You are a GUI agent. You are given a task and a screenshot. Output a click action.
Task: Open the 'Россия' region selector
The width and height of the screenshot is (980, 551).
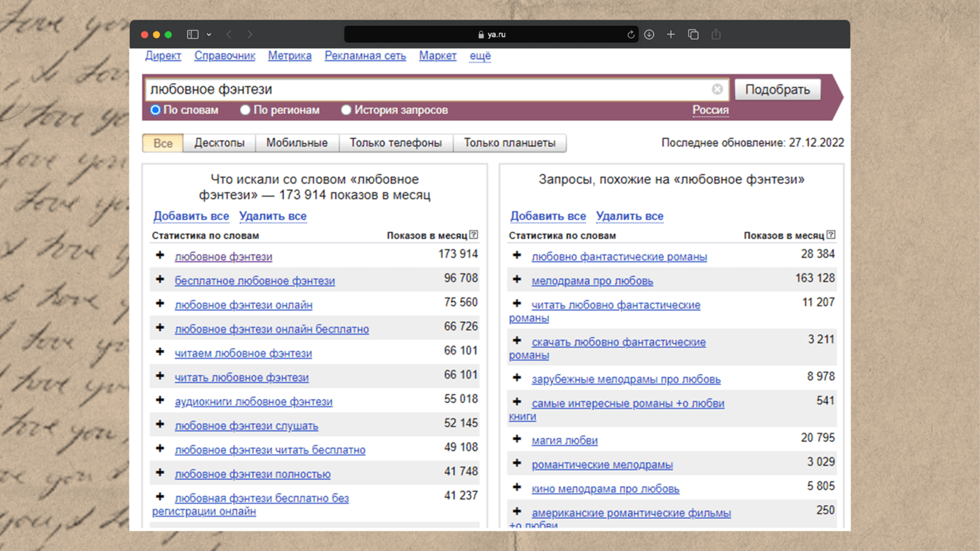click(x=710, y=110)
